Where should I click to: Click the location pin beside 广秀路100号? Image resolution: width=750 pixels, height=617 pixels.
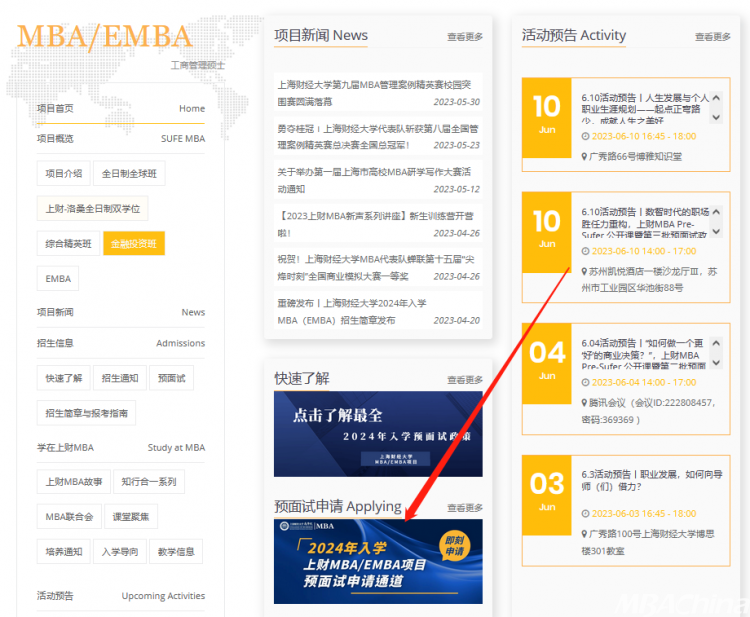585,534
